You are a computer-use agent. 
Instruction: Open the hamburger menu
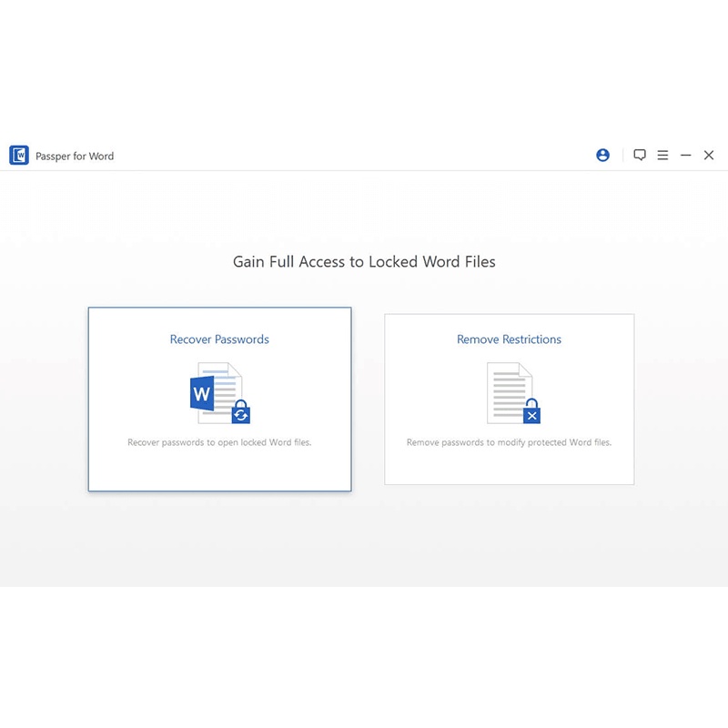coord(662,156)
